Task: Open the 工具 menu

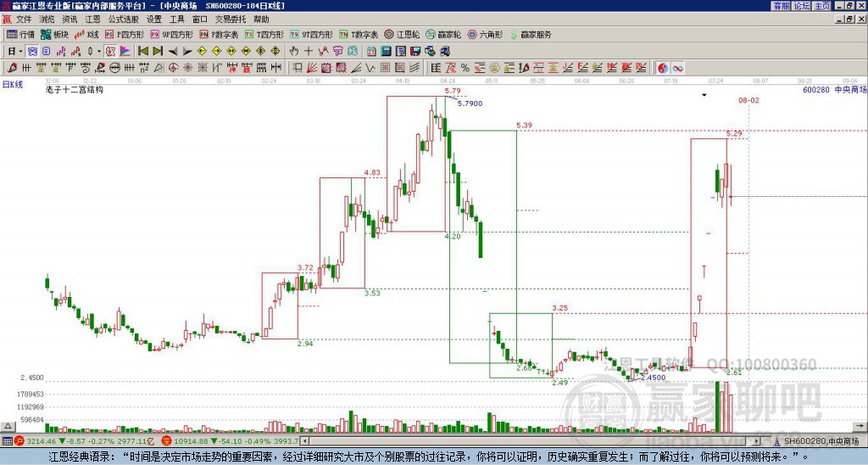Action: (176, 20)
